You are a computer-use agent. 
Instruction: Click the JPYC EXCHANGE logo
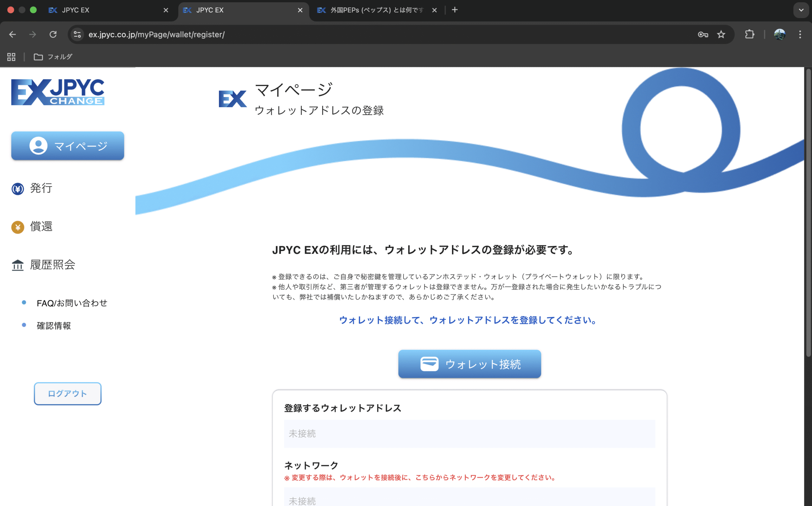tap(58, 92)
